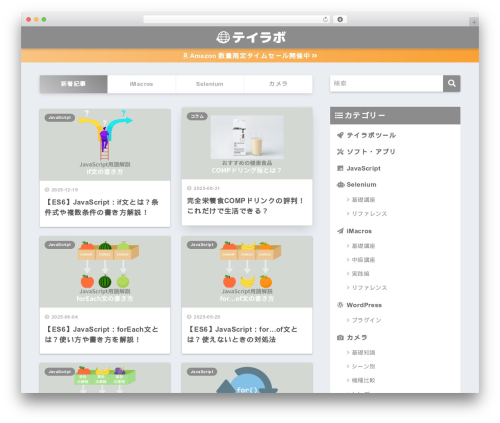Click the browser downloads icon right of address bar
The width and height of the screenshot is (500, 423).
pos(340,20)
